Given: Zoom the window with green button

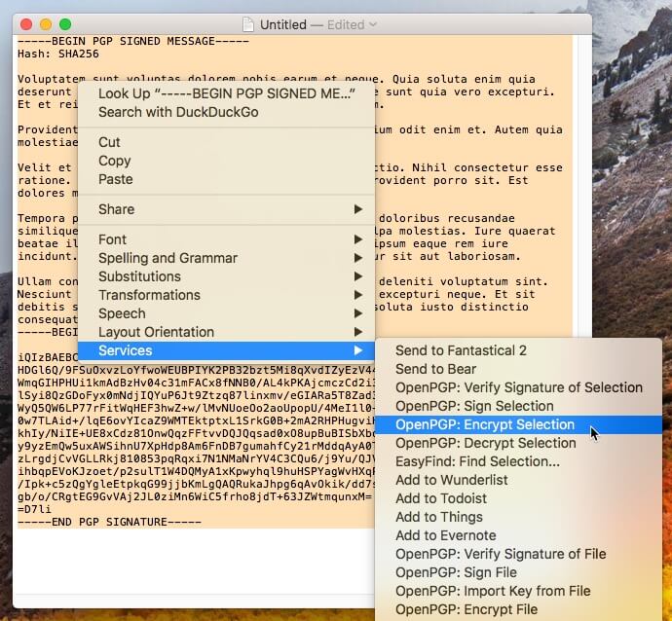Looking at the screenshot, I should click(65, 24).
